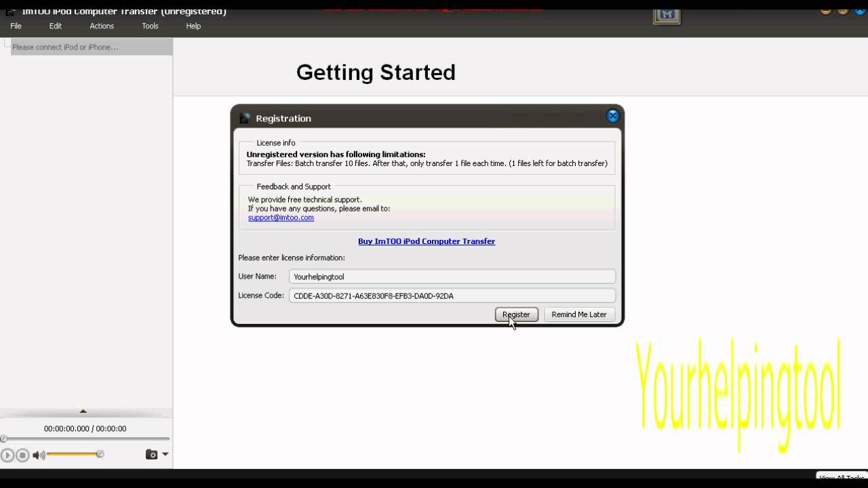Screen dimensions: 868x488
Task: Click the Register button
Action: tap(516, 314)
